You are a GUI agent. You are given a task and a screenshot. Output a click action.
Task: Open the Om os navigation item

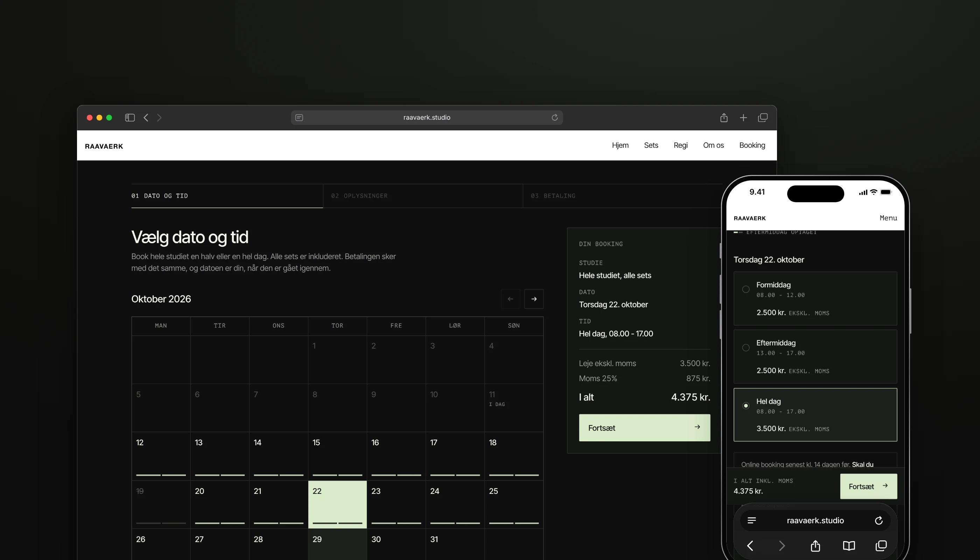point(713,145)
